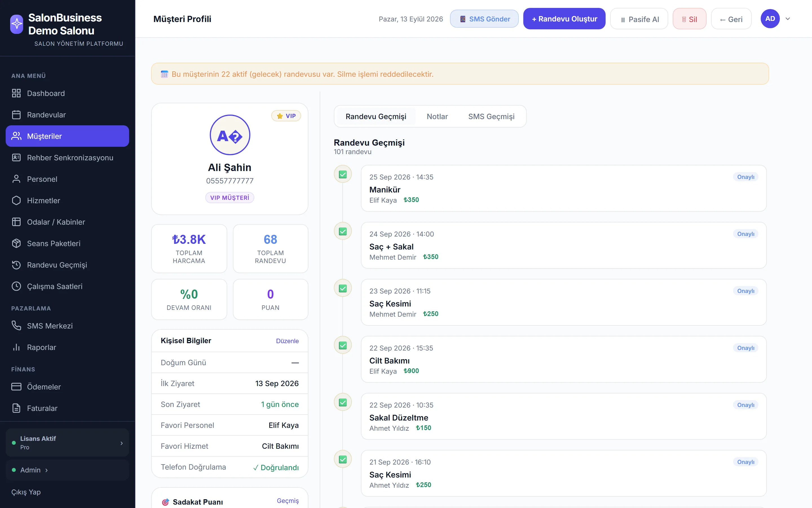Click the Pasife Al button
The width and height of the screenshot is (812, 508).
pos(639,19)
